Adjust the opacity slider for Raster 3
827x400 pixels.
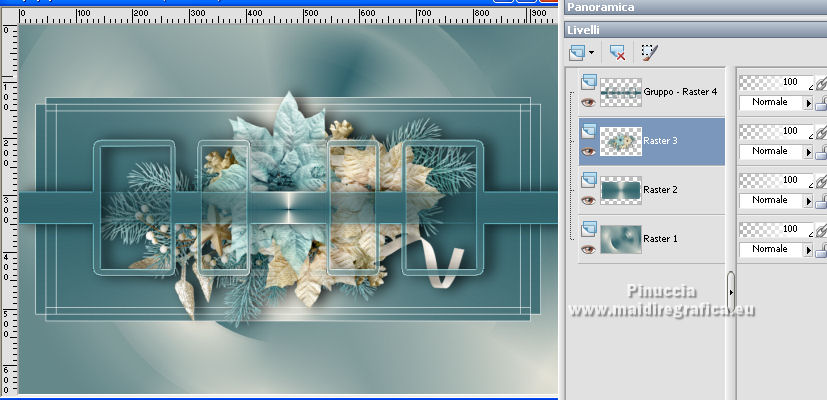(x=776, y=131)
